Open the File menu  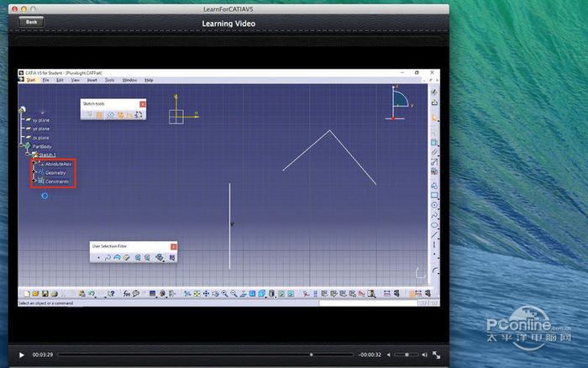45,80
